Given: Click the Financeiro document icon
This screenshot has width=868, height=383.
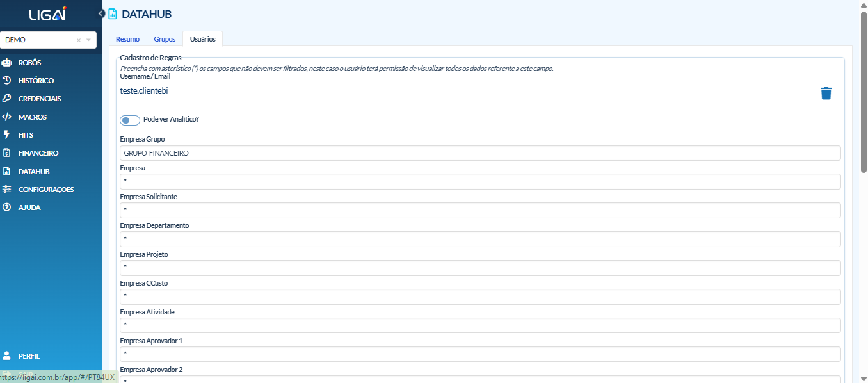Looking at the screenshot, I should [7, 153].
